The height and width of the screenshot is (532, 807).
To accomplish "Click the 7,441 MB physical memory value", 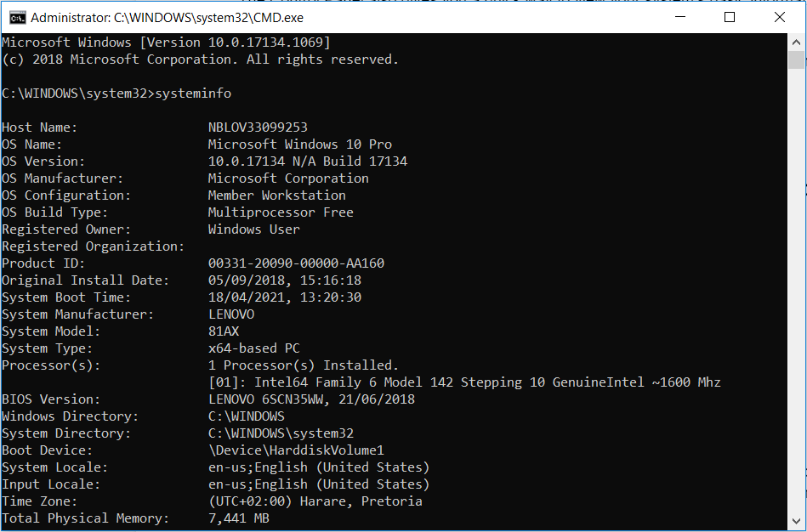I will pos(239,518).
